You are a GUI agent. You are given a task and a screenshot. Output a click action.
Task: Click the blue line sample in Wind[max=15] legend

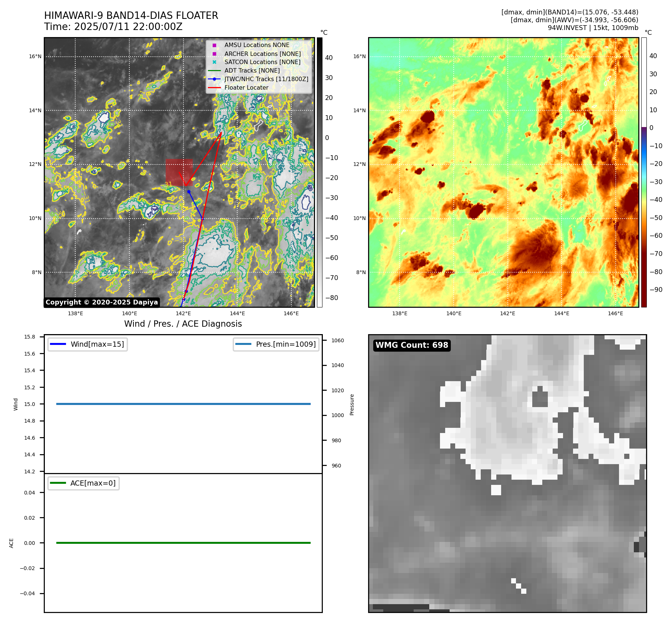click(58, 344)
